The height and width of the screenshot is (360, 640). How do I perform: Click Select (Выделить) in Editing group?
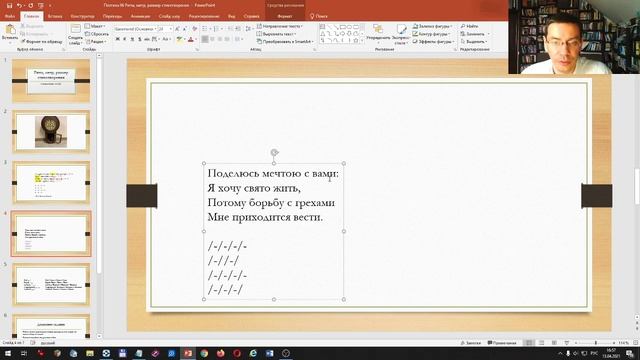click(474, 42)
